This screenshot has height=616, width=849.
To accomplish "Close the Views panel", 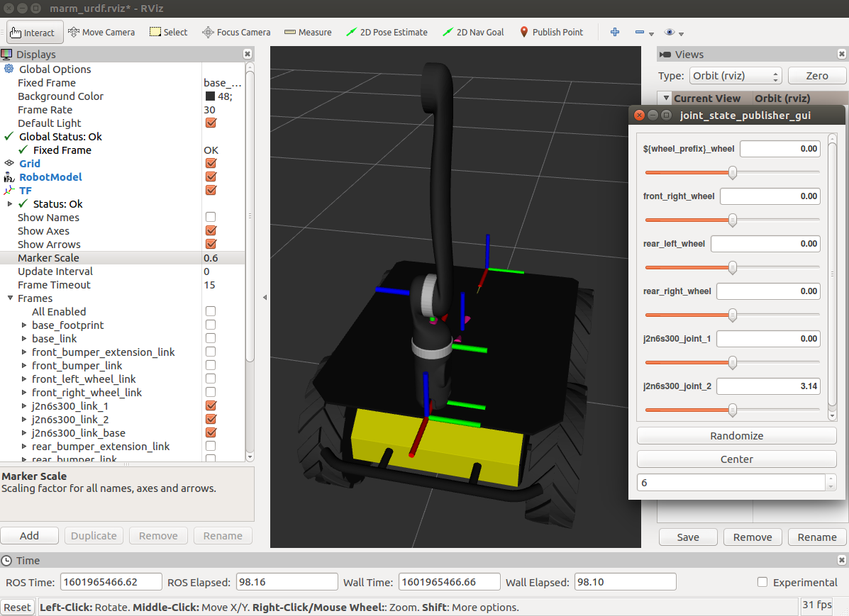I will pos(841,54).
